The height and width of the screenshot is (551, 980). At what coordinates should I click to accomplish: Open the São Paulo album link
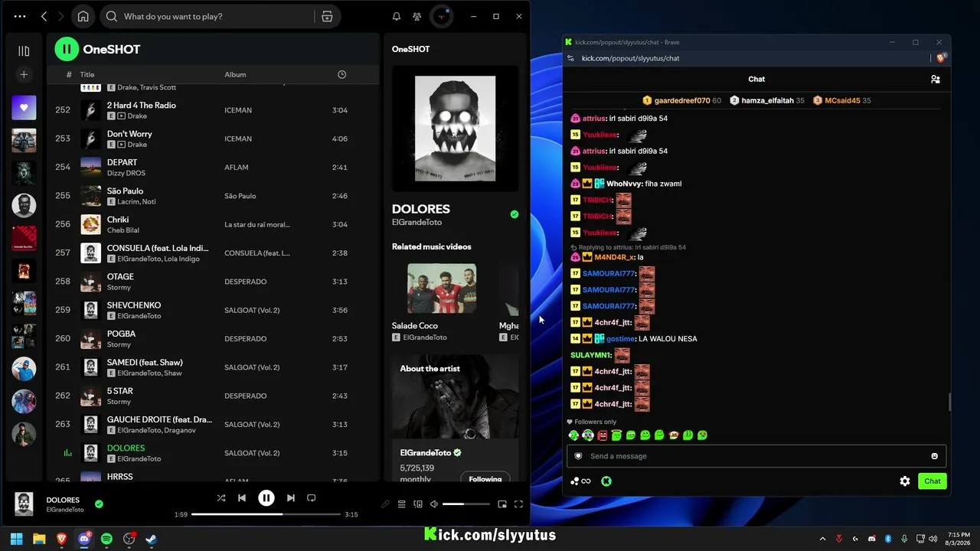coord(240,196)
